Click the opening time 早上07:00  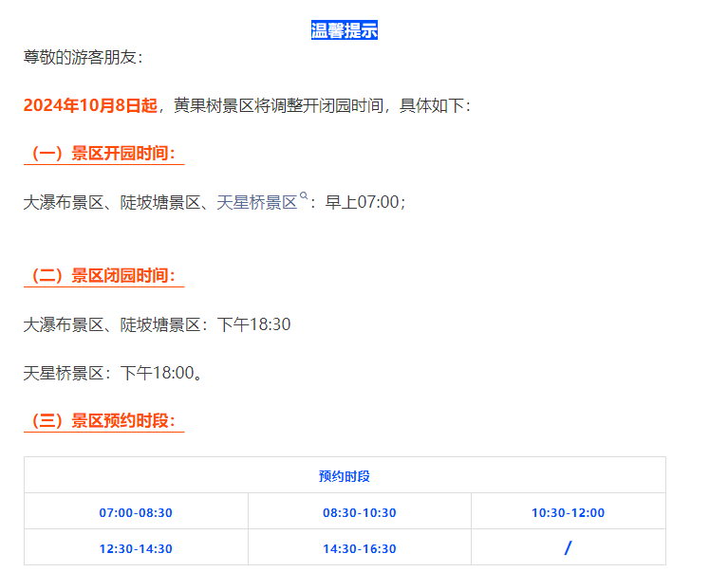[363, 203]
